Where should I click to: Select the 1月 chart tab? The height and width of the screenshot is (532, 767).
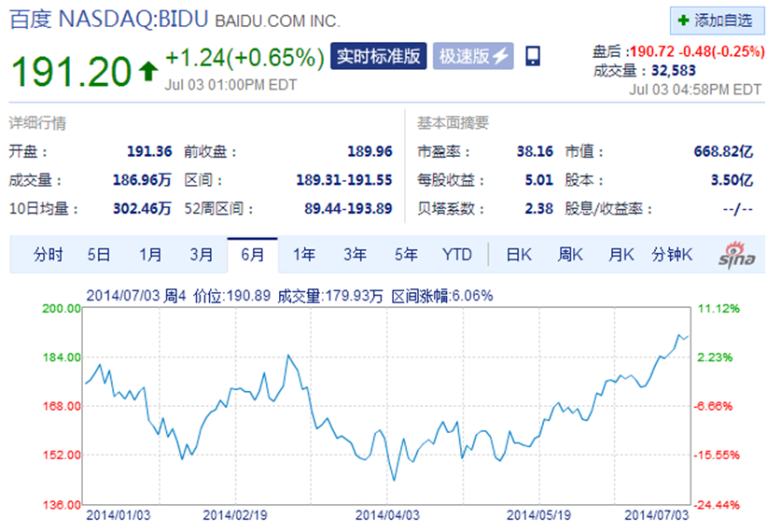coord(150,255)
